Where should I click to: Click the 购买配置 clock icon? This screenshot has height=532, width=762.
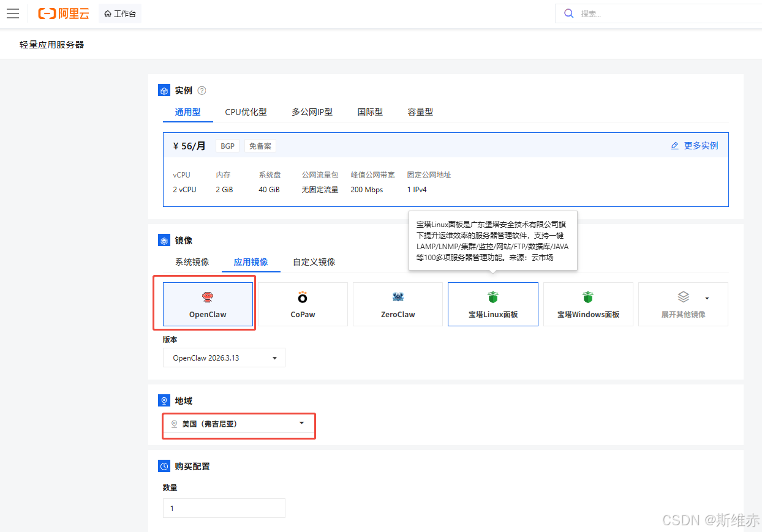[x=164, y=466]
